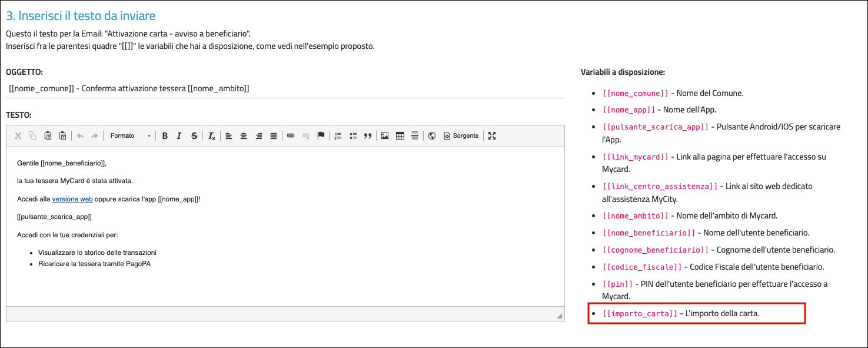Viewport: 868px width, 348px height.
Task: Grab the editor resize handle
Action: (559, 316)
